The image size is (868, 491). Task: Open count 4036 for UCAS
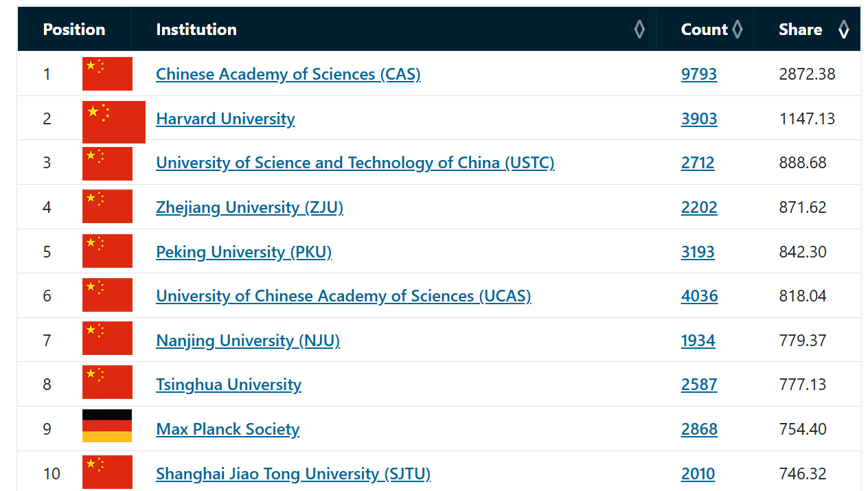[x=700, y=296]
